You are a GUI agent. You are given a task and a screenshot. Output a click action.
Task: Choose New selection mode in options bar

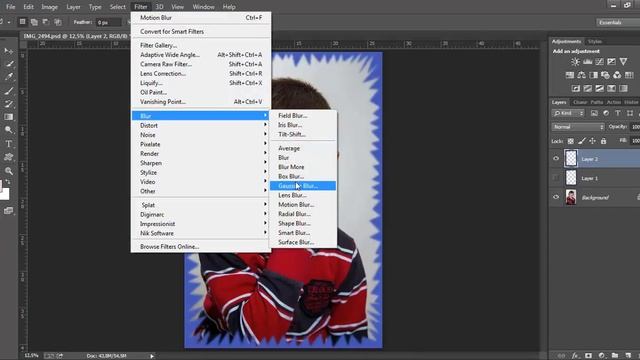(22, 22)
